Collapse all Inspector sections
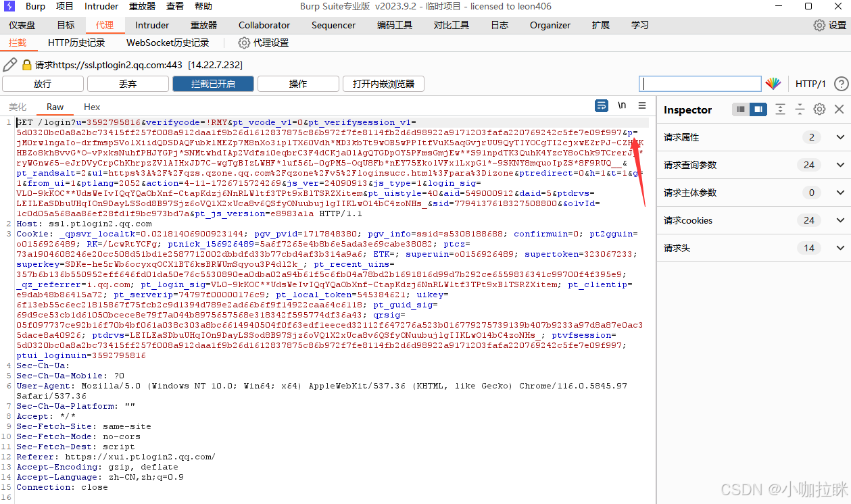Screen dimensions: 851x504 800,109
